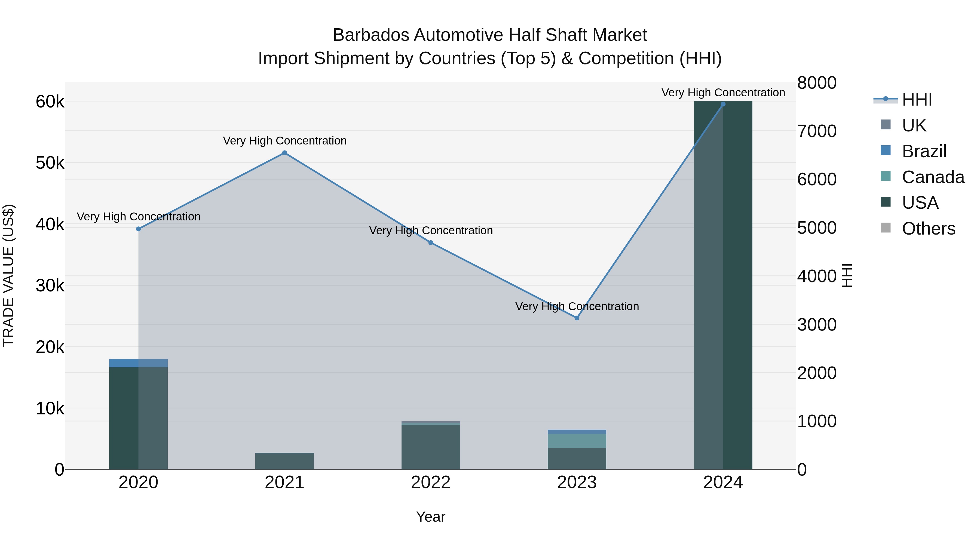
Task: Click the Canada legend color swatch
Action: (x=886, y=176)
